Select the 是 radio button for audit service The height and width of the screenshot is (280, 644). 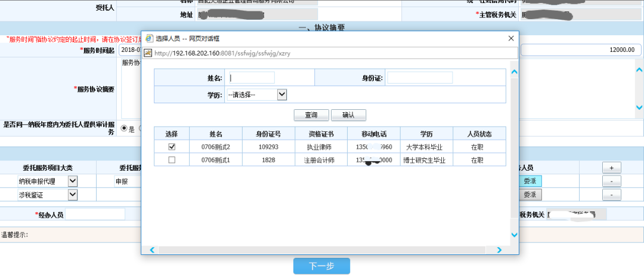[x=124, y=128]
